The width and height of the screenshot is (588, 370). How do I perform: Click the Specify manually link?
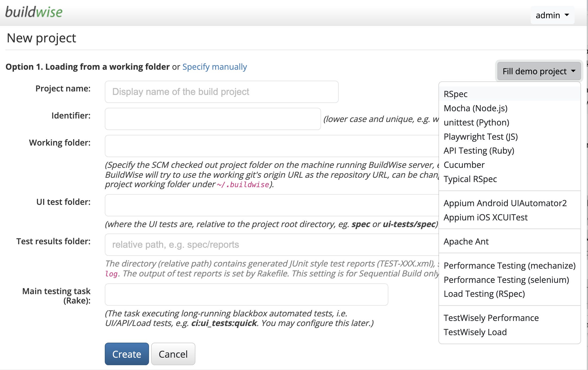(214, 67)
